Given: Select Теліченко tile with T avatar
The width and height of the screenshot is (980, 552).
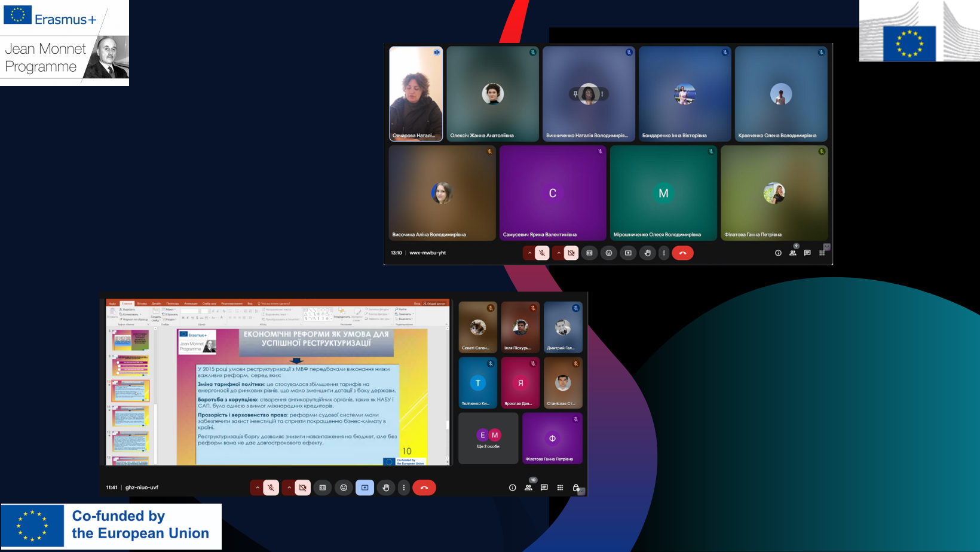Looking at the screenshot, I should pyautogui.click(x=477, y=383).
